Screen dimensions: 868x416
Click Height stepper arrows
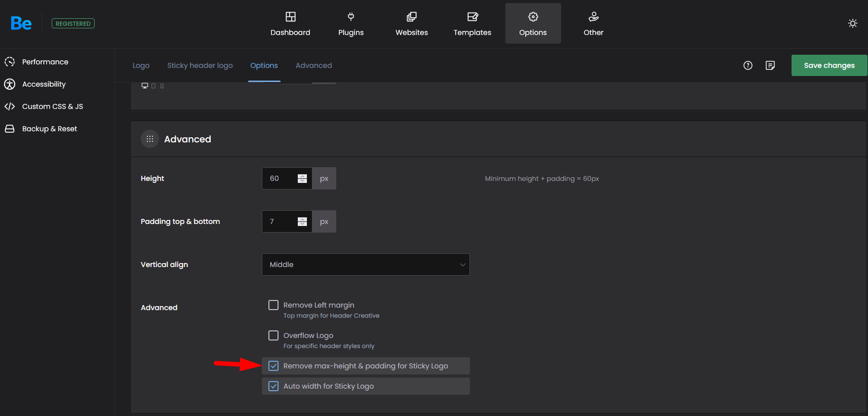point(302,178)
